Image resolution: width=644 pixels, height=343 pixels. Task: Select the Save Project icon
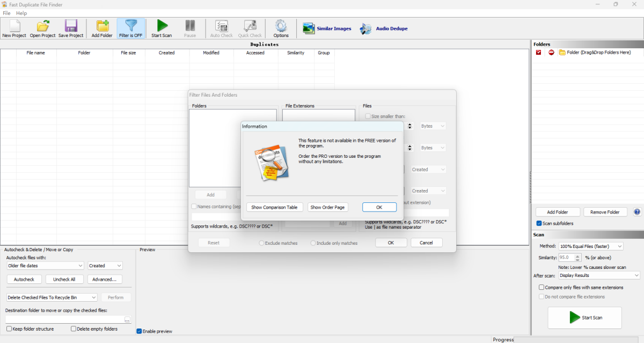coord(70,28)
